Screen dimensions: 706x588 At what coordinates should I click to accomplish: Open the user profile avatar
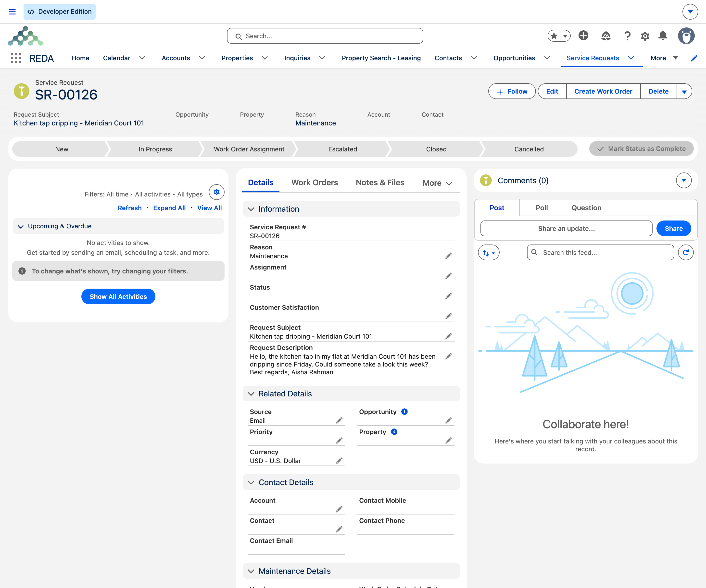686,36
